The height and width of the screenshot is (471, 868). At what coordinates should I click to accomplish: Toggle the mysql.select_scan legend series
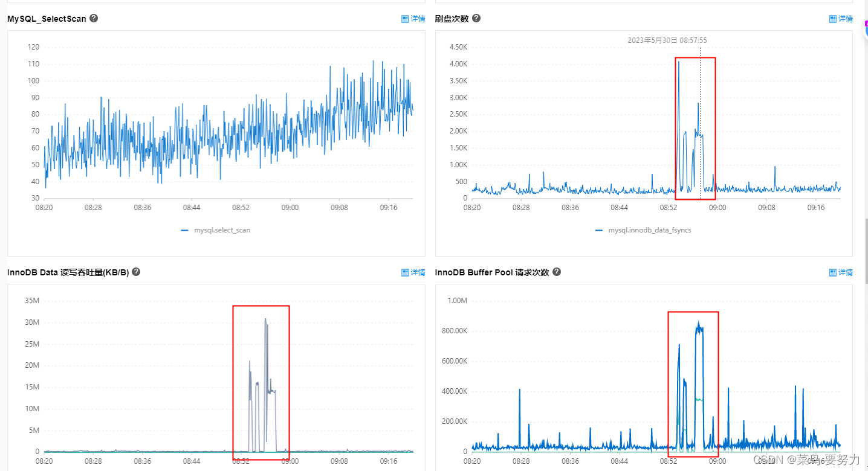(x=216, y=230)
